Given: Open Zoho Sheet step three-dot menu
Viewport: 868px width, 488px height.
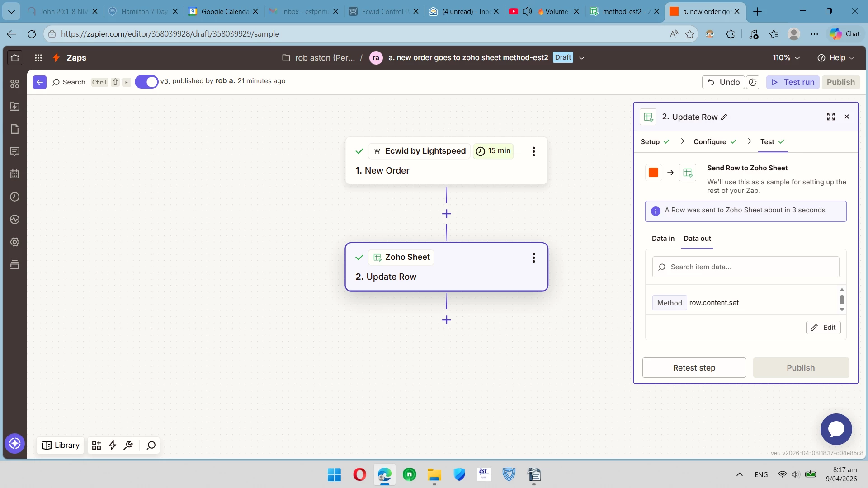Looking at the screenshot, I should tap(533, 258).
